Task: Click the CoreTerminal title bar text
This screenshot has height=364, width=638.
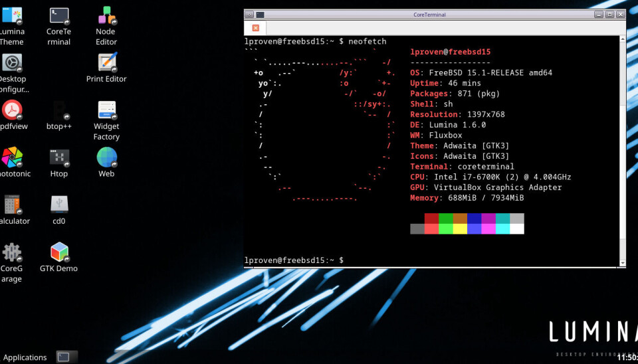Action: click(429, 15)
